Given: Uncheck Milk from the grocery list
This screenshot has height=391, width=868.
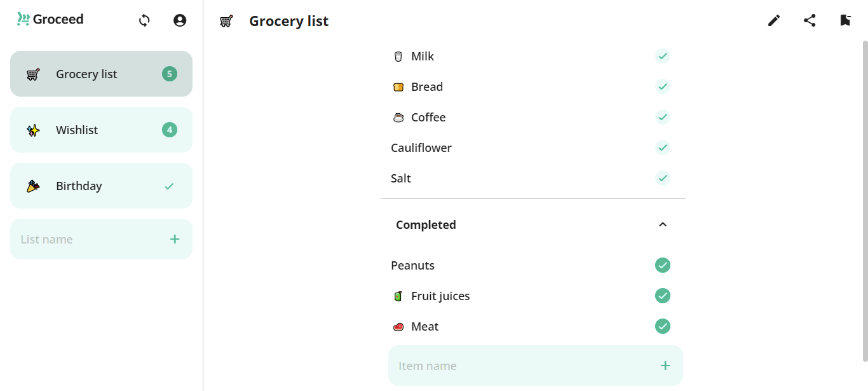Looking at the screenshot, I should [x=663, y=56].
